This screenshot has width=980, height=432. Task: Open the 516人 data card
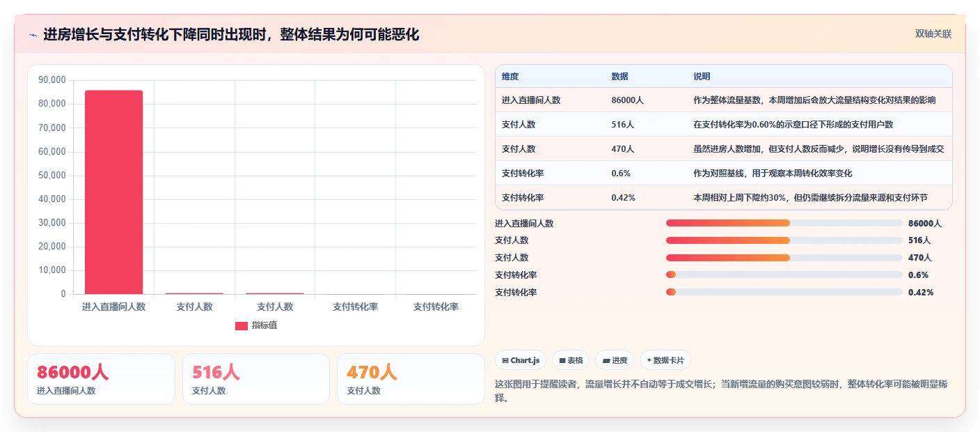[256, 379]
